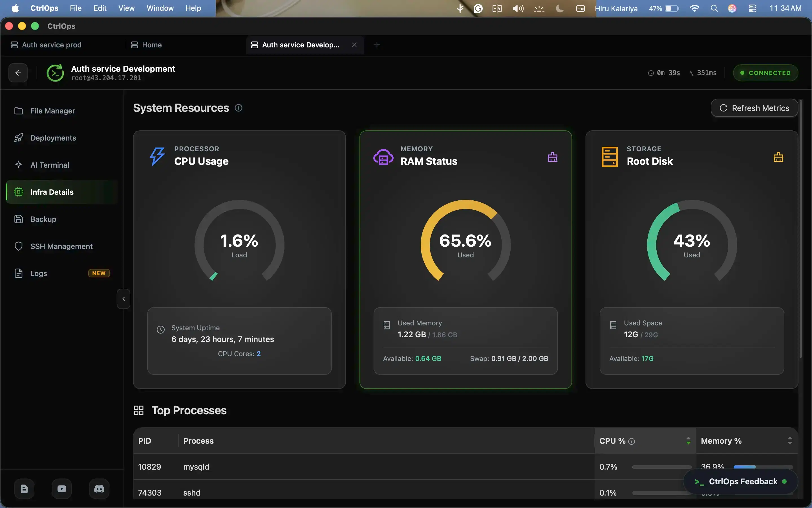
Task: Click the purple RAM Status memory icon
Action: (383, 157)
